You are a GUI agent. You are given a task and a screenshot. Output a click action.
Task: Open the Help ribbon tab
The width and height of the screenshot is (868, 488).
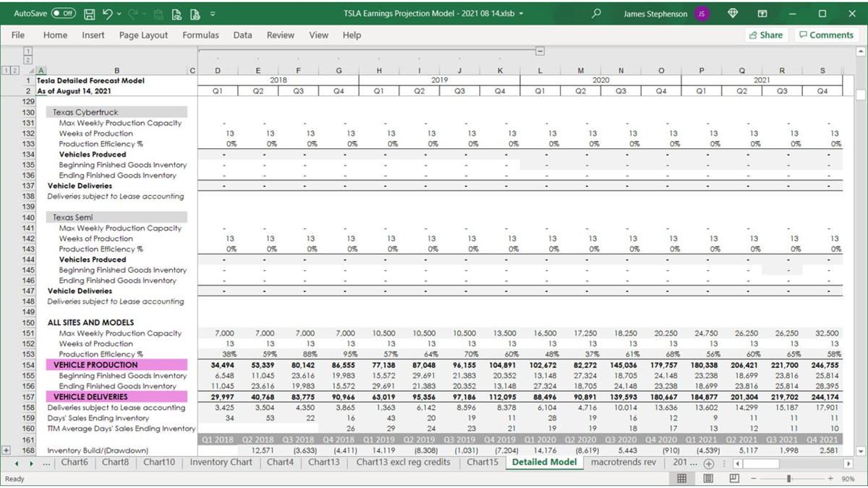pos(352,35)
